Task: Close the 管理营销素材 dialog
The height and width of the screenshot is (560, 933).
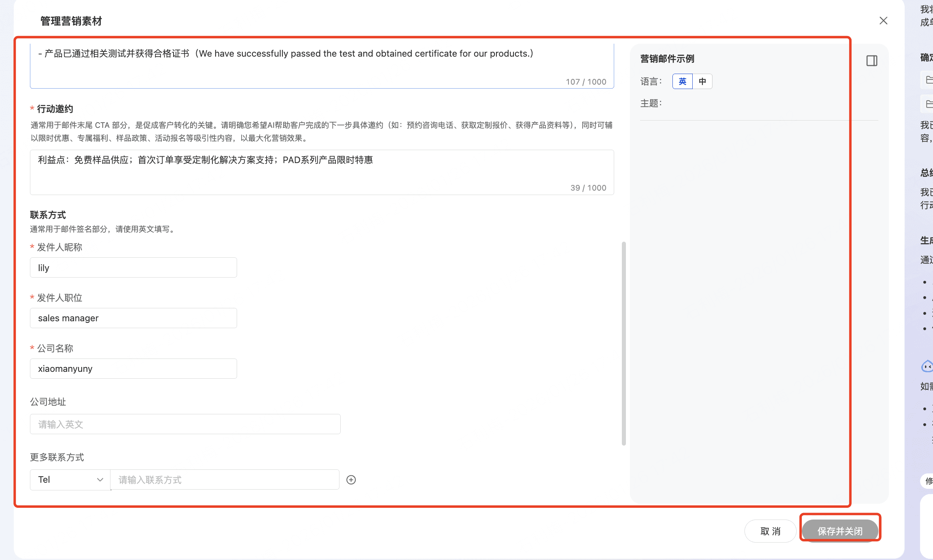Action: pos(883,21)
